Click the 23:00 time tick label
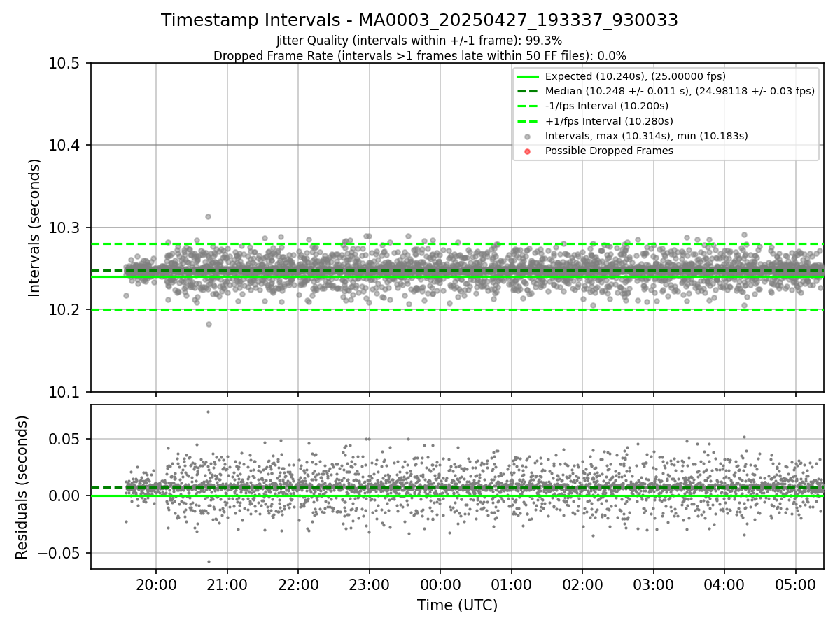Image resolution: width=840 pixels, height=630 pixels. pos(369,584)
